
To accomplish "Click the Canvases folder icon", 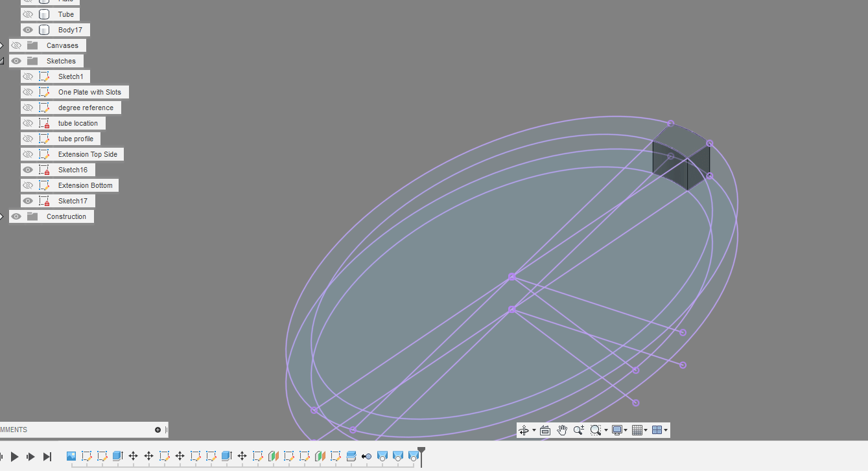I will (32, 45).
